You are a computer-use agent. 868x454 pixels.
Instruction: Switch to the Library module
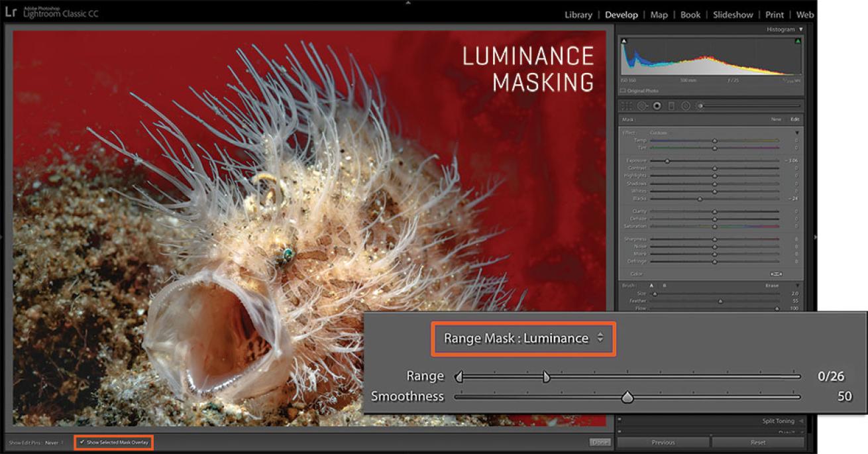tap(578, 15)
